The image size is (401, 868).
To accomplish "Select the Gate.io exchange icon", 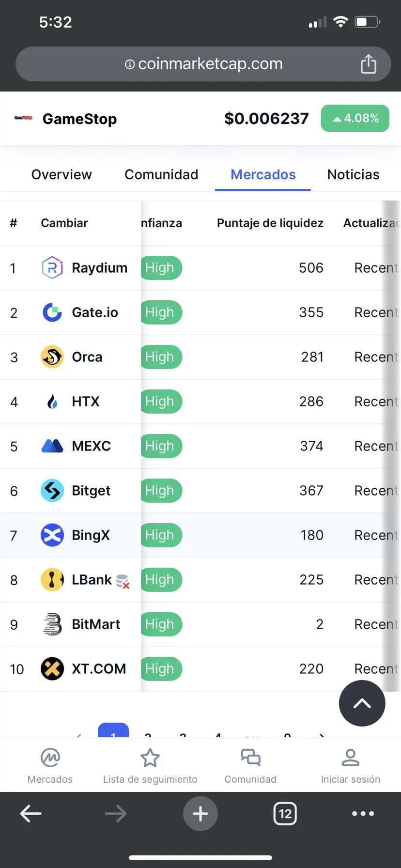I will click(52, 312).
